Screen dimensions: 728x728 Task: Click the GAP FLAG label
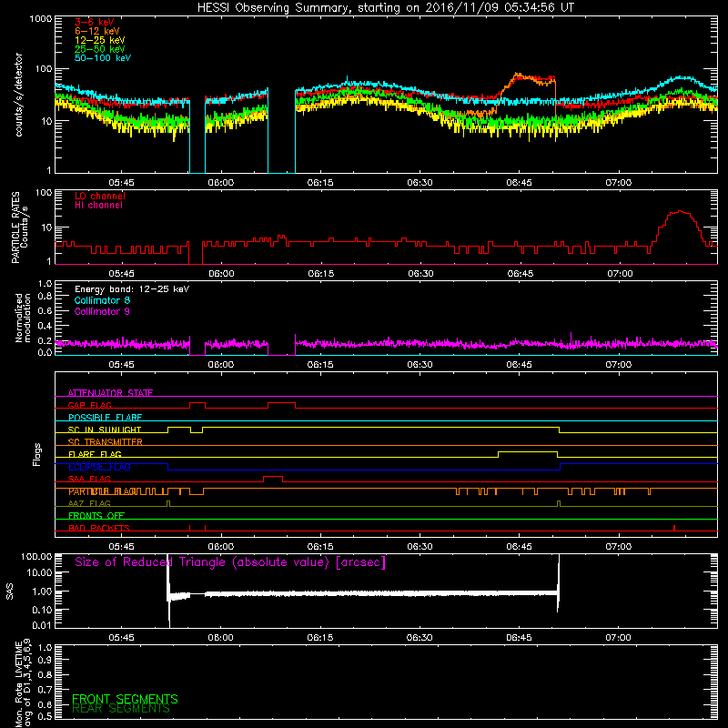tap(89, 405)
